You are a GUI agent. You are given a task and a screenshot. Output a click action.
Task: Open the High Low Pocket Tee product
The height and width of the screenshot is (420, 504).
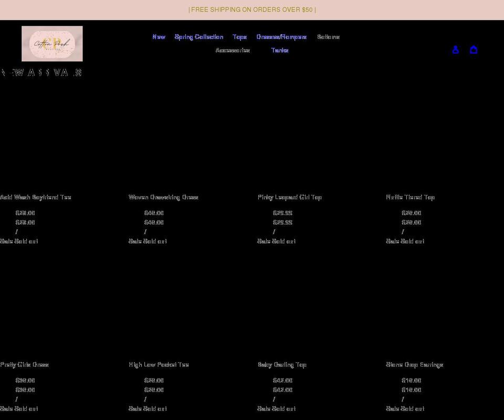coord(159,365)
